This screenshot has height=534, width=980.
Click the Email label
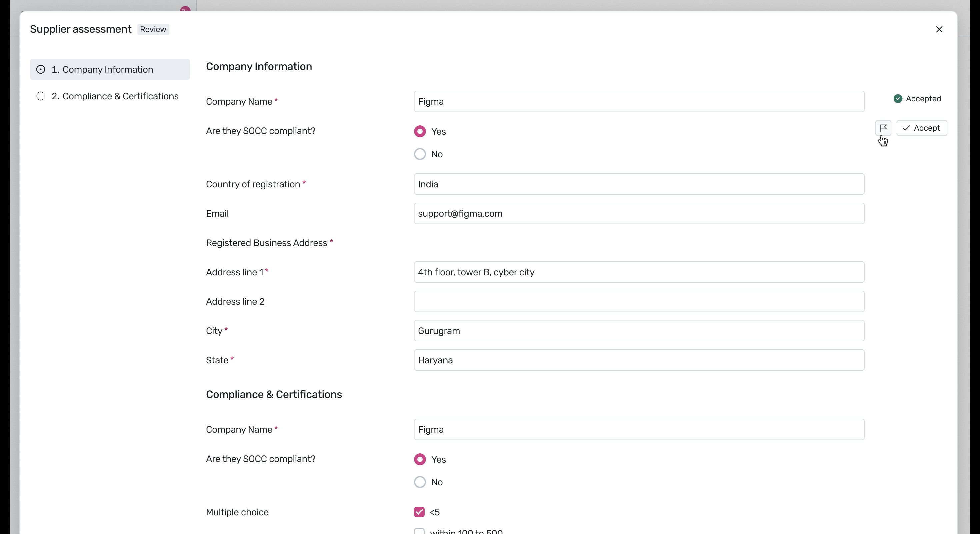(x=217, y=213)
